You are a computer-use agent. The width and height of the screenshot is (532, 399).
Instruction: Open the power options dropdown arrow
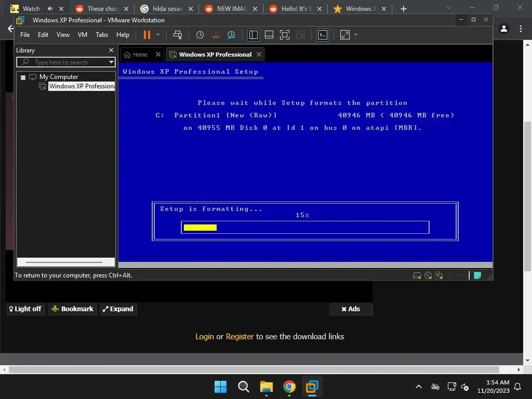[x=158, y=35]
